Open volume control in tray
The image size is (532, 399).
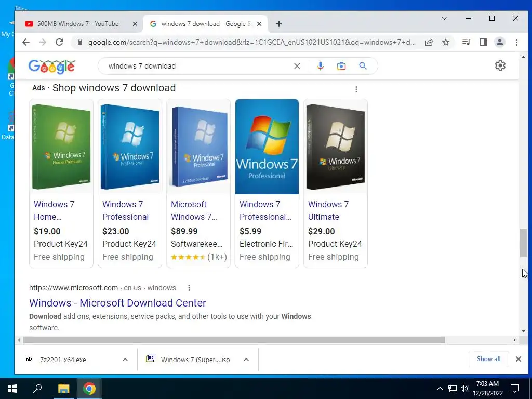click(x=464, y=389)
